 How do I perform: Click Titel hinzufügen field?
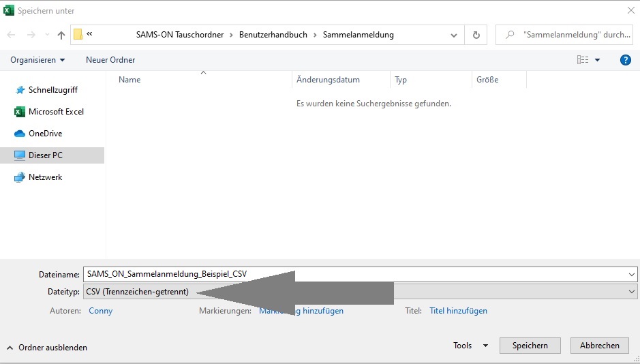pyautogui.click(x=458, y=311)
